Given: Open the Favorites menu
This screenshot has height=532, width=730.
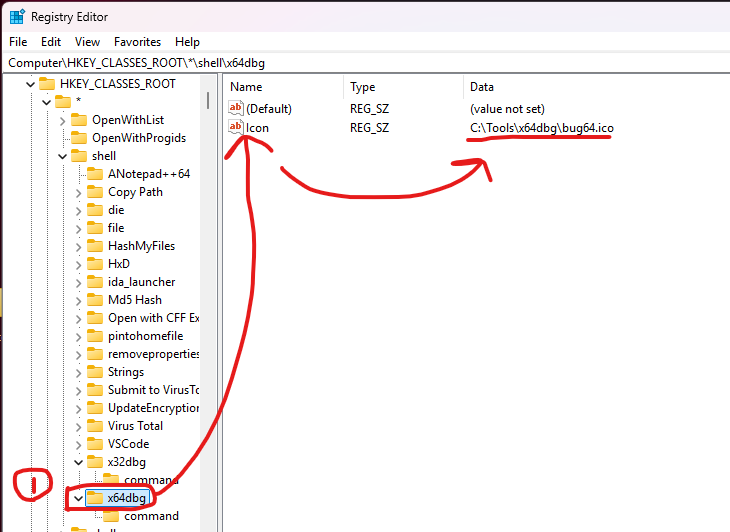Looking at the screenshot, I should [137, 42].
